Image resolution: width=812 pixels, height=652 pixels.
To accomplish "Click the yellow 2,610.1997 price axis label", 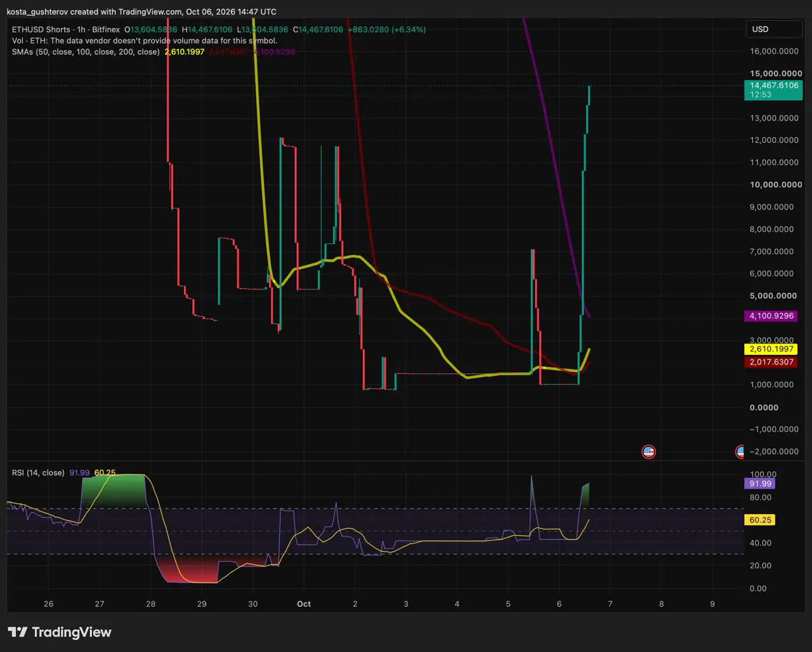I will (x=771, y=349).
